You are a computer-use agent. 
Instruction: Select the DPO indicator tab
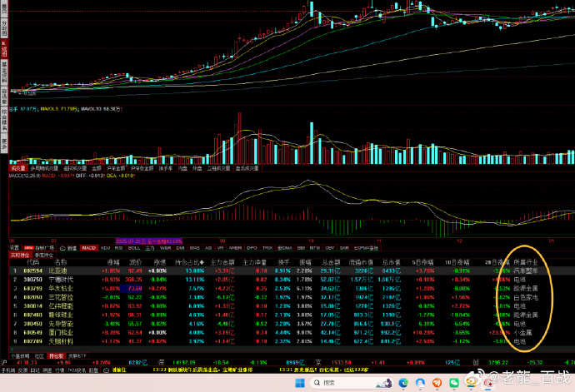coord(252,248)
